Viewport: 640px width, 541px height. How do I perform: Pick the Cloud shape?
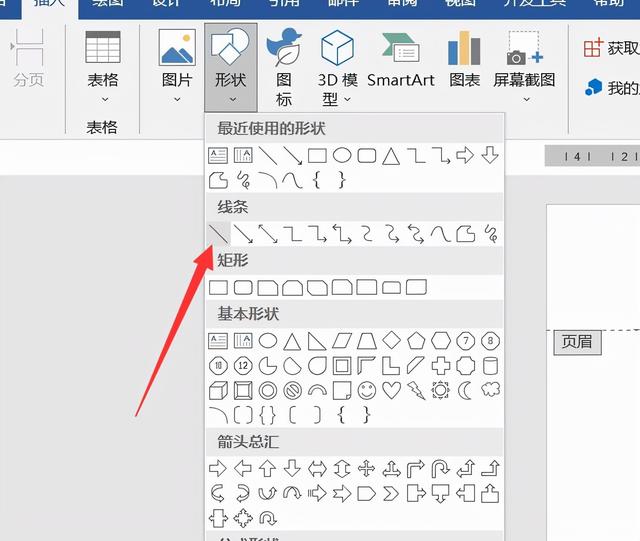[x=490, y=390]
